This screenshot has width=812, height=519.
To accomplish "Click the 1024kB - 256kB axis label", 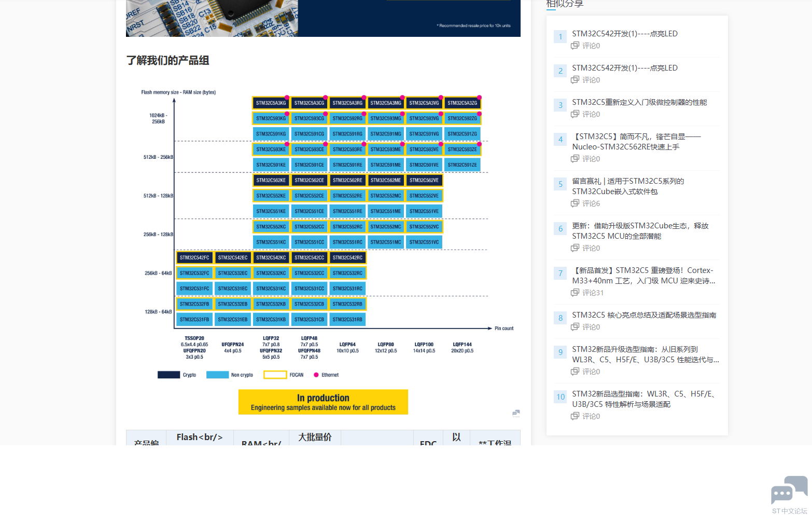I will pos(158,118).
